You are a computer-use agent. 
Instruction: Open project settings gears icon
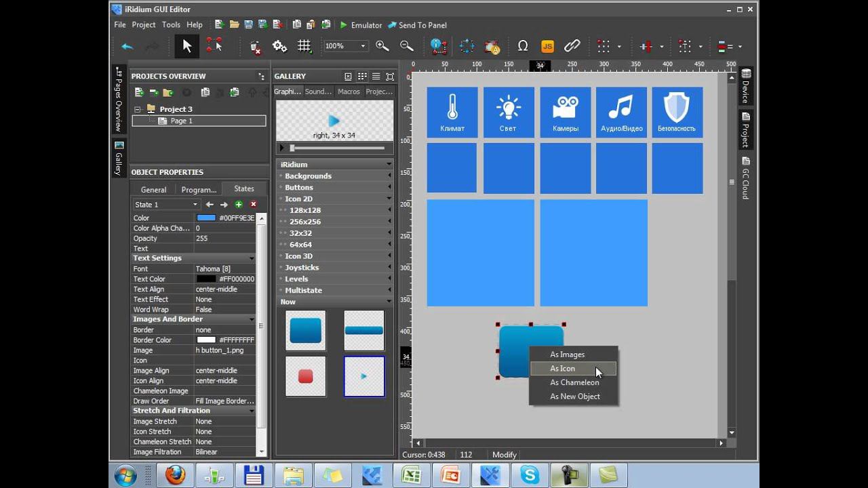(x=279, y=46)
